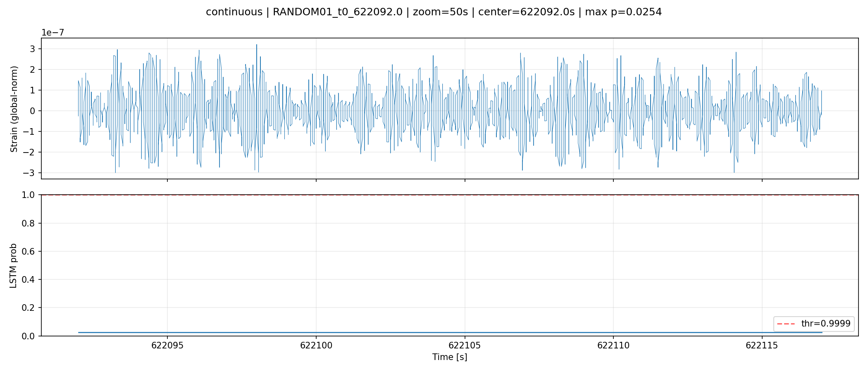Click the "1e−7" scale offset label
Image resolution: width=868 pixels, height=372 pixels.
pos(52,33)
